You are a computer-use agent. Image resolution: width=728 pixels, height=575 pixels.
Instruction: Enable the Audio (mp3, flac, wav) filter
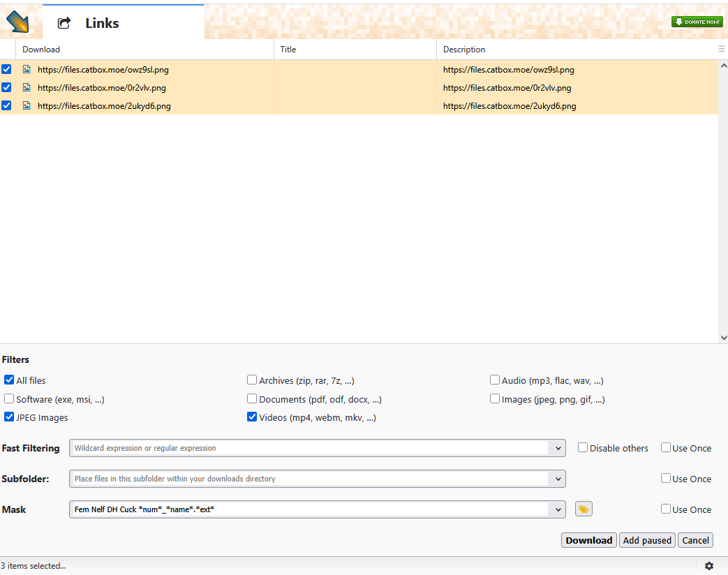495,380
